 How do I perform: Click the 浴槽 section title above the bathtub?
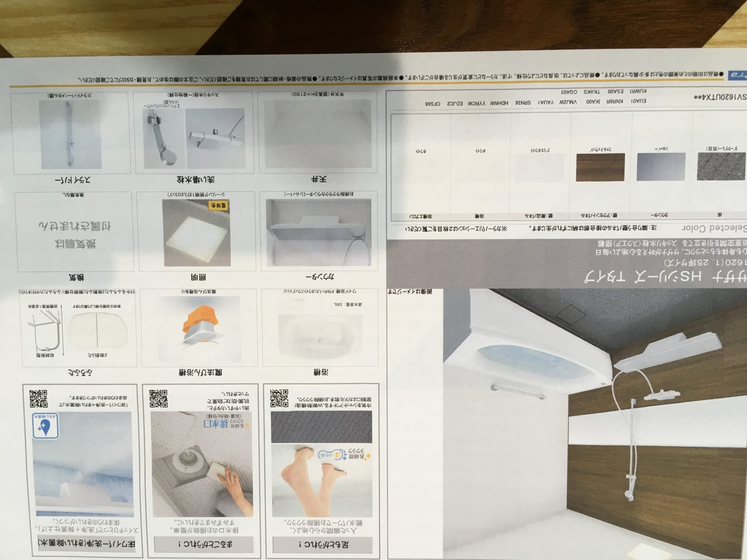(x=321, y=372)
